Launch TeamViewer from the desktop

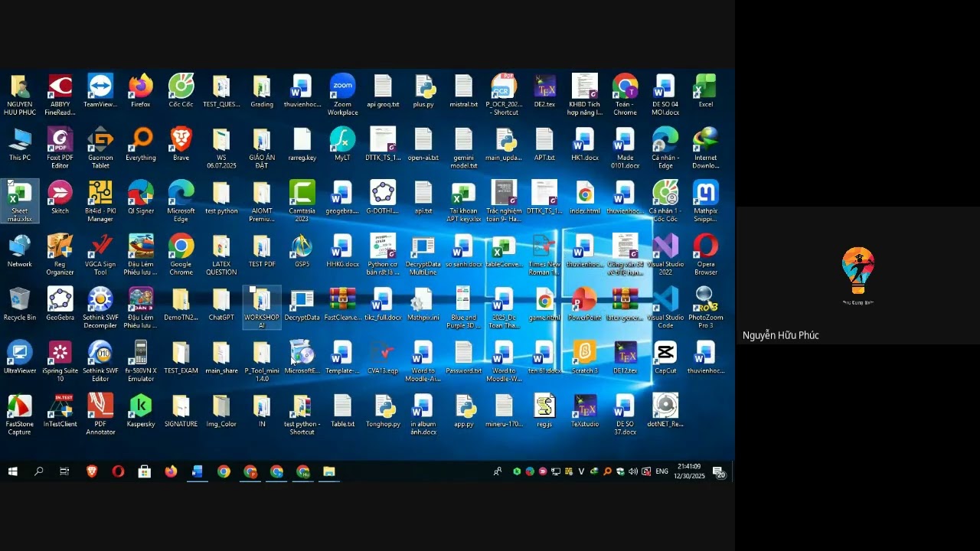[x=100, y=91]
